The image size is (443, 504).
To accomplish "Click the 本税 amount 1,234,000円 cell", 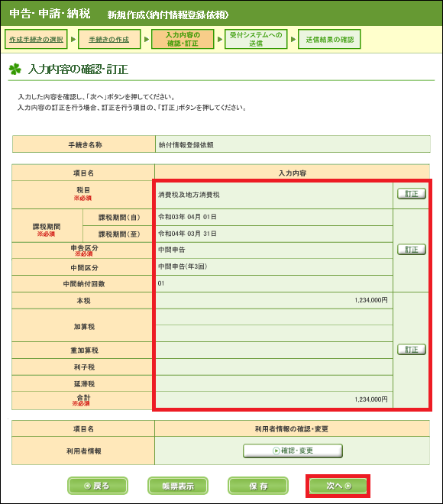I will (274, 300).
